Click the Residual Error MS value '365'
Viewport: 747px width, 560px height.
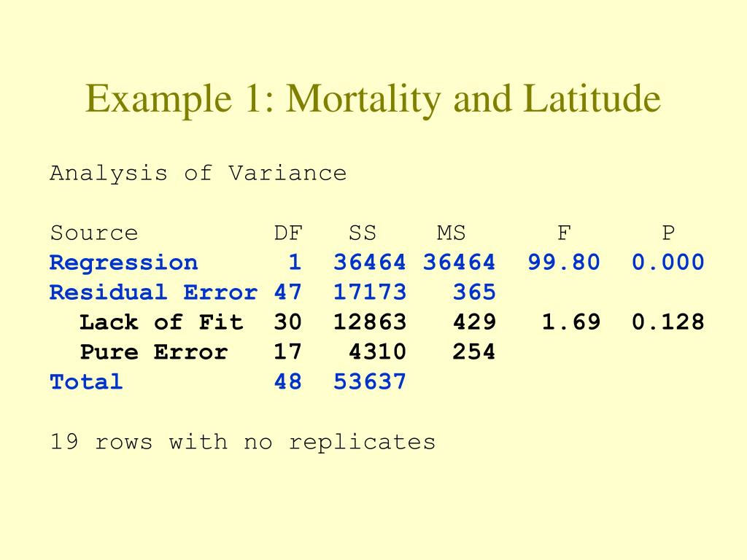point(474,292)
